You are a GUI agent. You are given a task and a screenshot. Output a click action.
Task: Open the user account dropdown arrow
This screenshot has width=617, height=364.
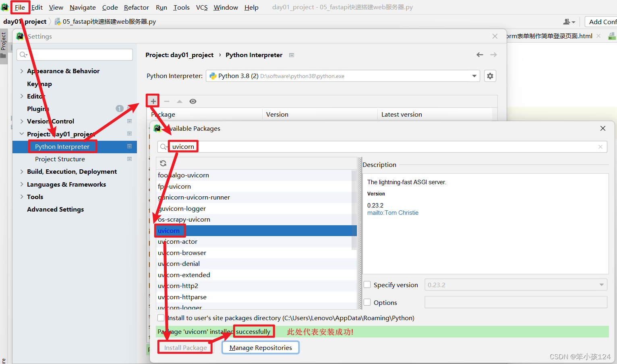pyautogui.click(x=574, y=22)
